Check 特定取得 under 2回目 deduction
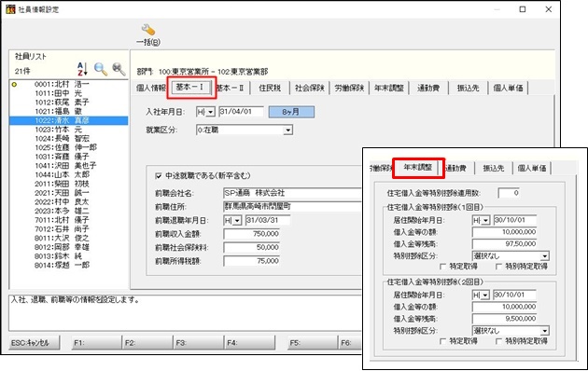Screen dimensions: 588x371 [443, 341]
